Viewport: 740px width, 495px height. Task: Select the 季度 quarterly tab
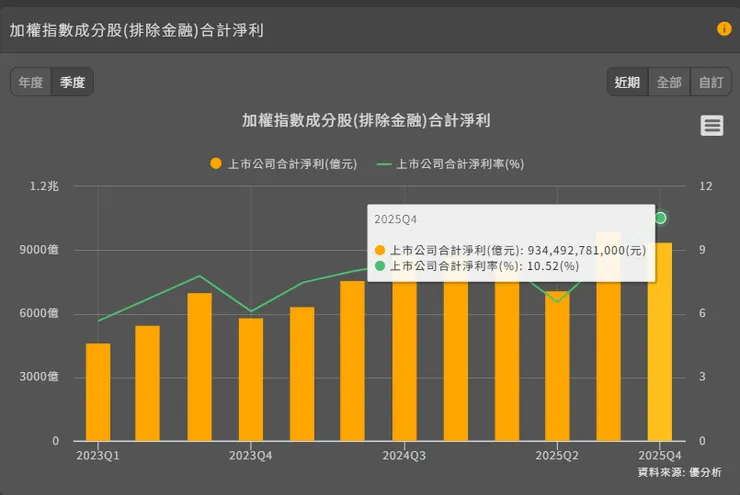[72, 82]
